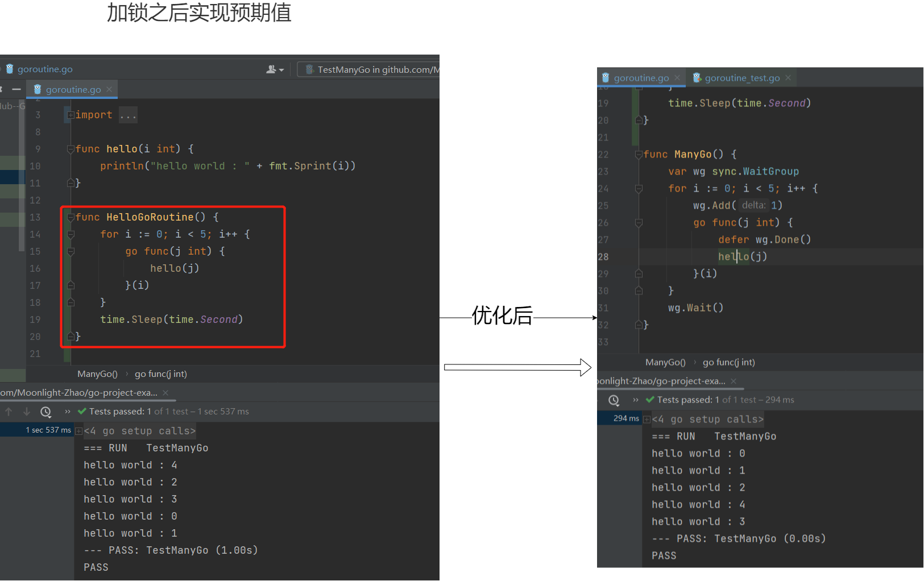Collapse the go func block at line 26 in right editor
Screen dimensions: 924x581
coord(639,223)
